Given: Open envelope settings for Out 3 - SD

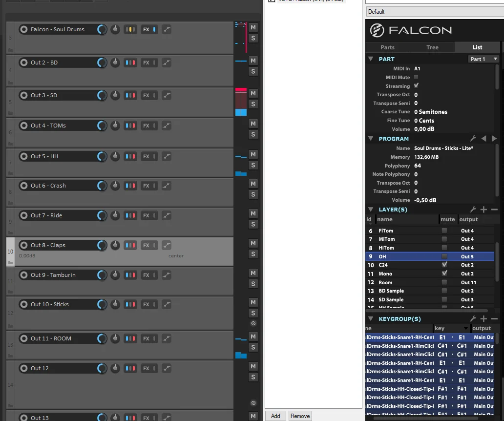Looking at the screenshot, I should tap(166, 95).
